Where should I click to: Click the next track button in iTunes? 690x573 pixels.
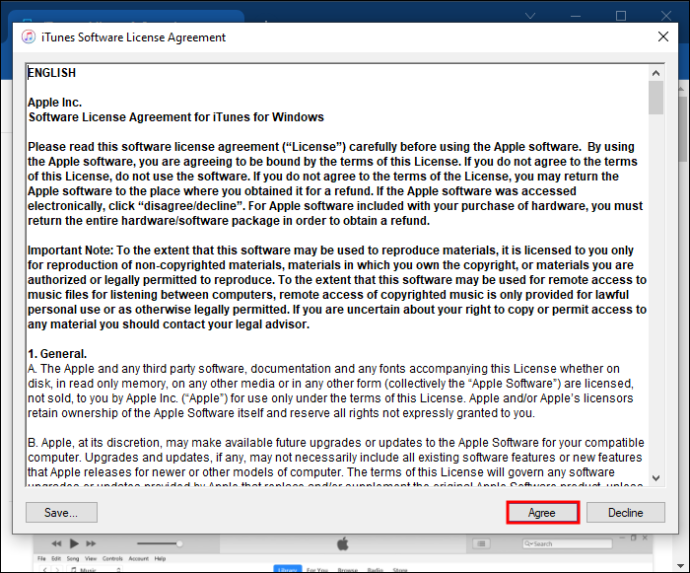[91, 544]
